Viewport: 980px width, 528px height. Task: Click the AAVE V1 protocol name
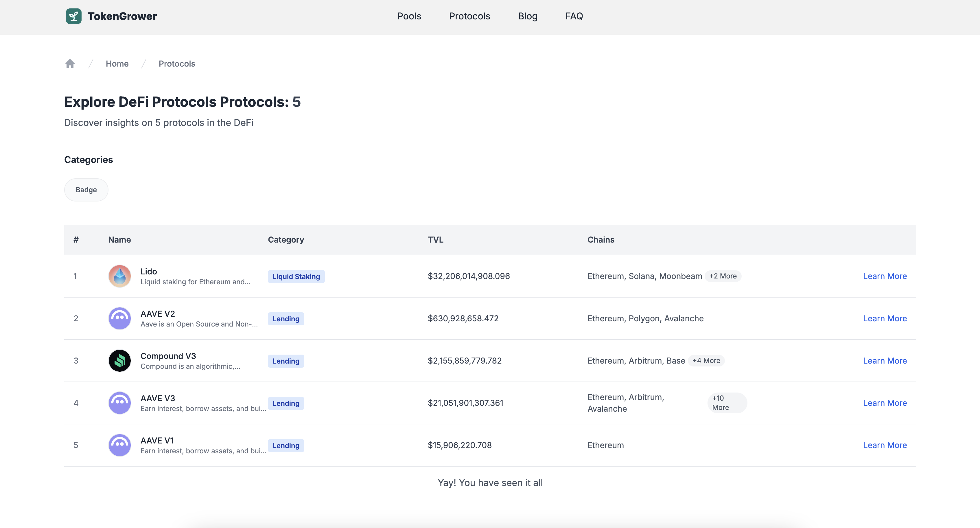(x=157, y=441)
